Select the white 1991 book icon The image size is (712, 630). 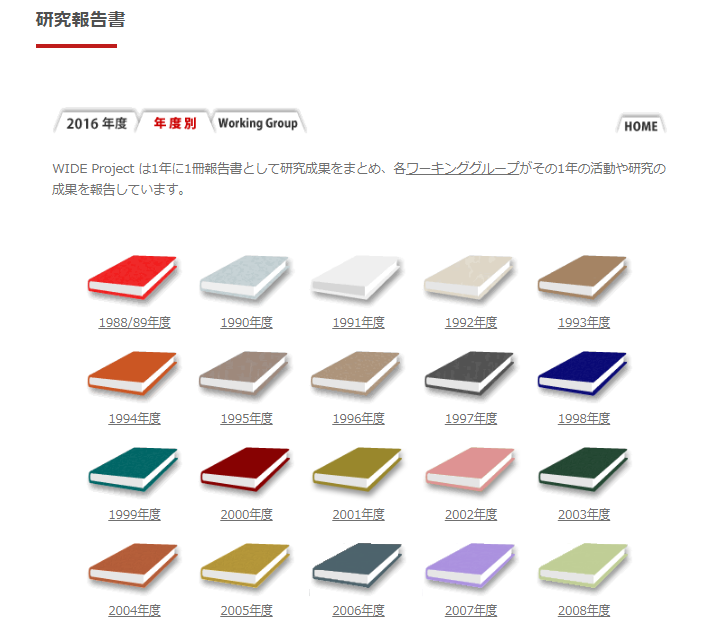pos(357,277)
